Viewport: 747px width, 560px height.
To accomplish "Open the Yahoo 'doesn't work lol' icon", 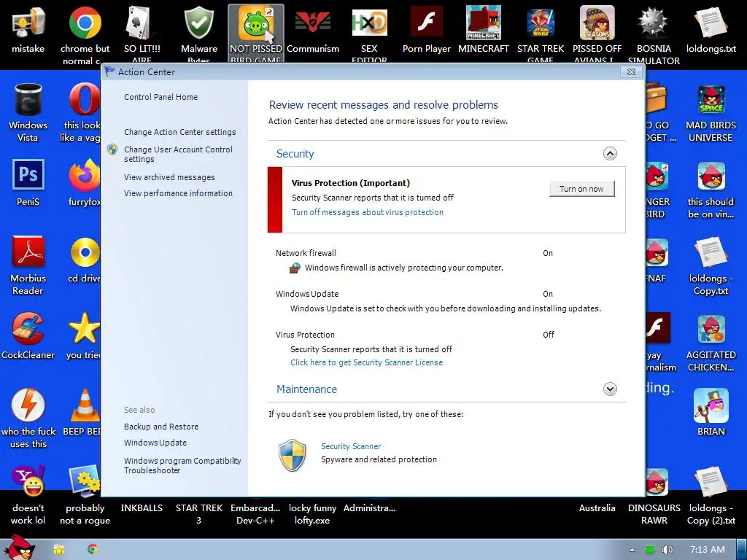I will 28,481.
